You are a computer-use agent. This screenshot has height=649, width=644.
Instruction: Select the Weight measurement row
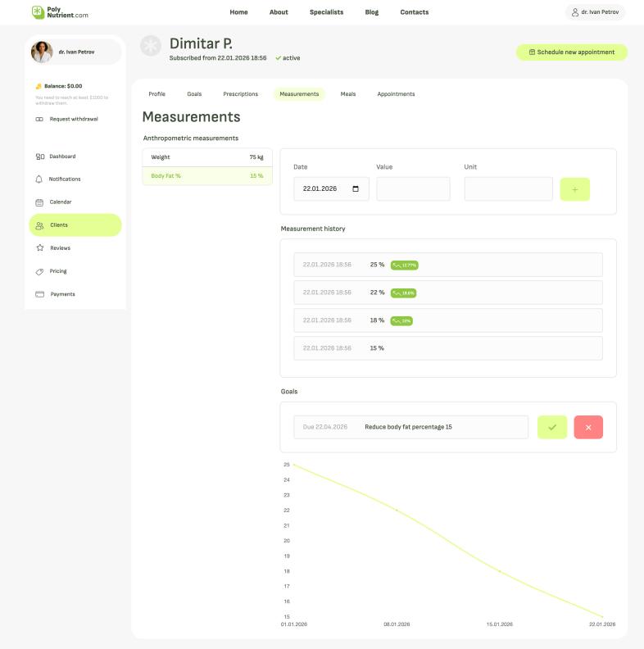[207, 157]
